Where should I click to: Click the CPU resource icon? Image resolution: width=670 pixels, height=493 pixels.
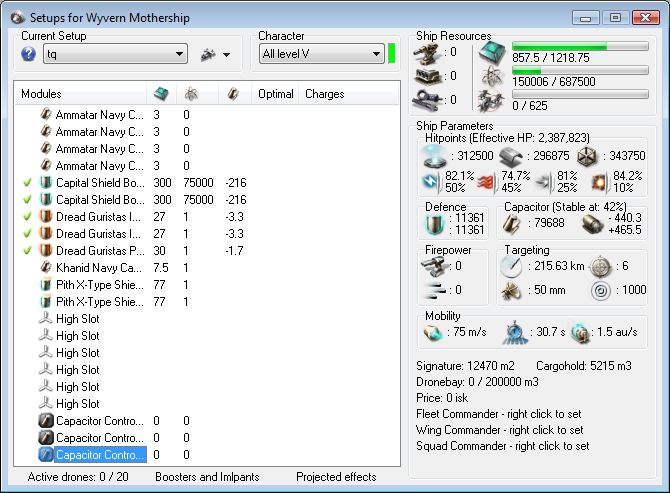[x=491, y=53]
